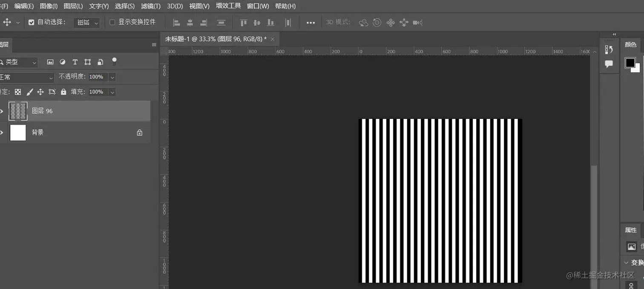Collapse the 变换 section in Properties
Image resolution: width=644 pixels, height=289 pixels.
click(x=625, y=262)
